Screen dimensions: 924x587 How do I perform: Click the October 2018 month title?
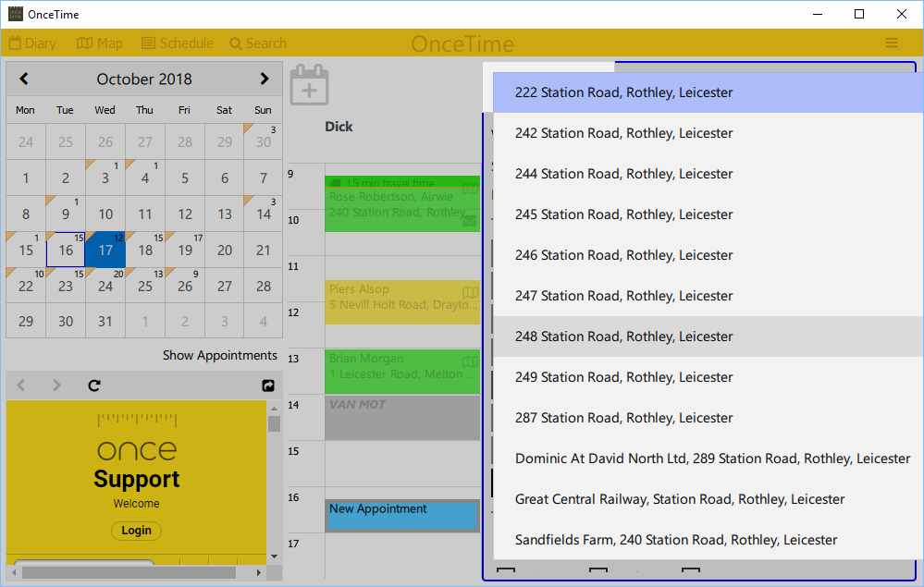point(144,79)
